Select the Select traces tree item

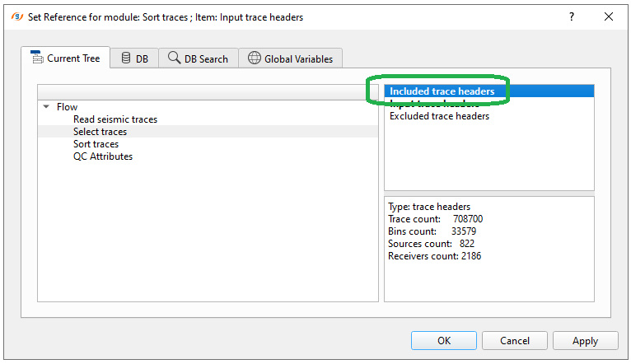pos(100,132)
